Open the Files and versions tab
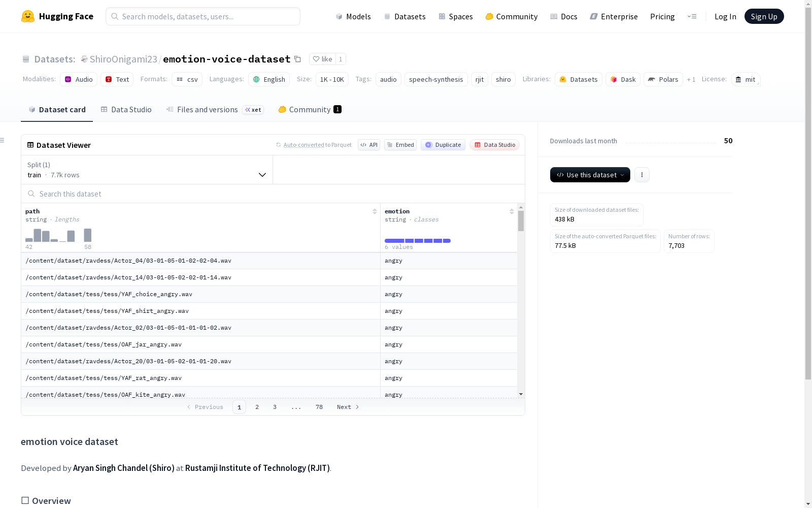The height and width of the screenshot is (508, 812). coord(215,110)
